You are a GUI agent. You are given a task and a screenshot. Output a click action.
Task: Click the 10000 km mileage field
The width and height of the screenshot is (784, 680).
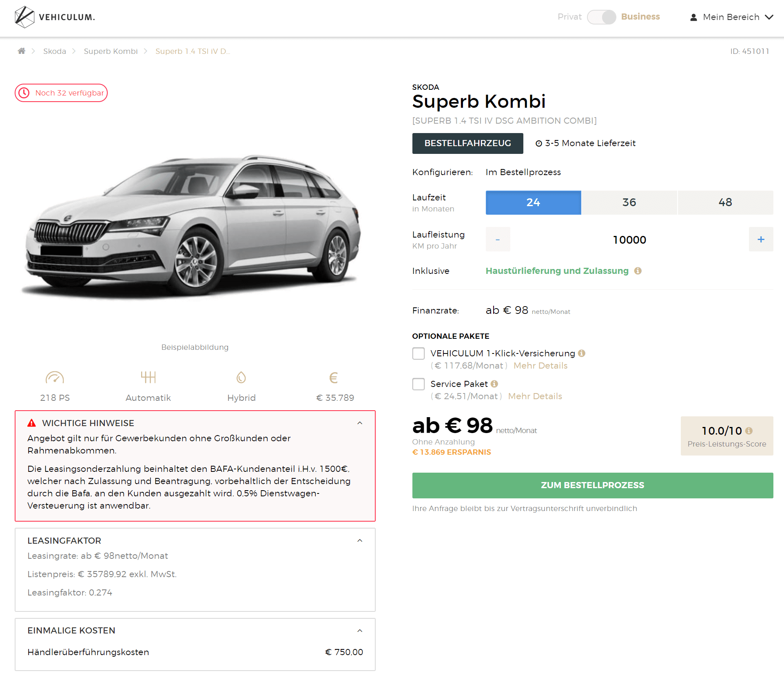click(x=629, y=240)
